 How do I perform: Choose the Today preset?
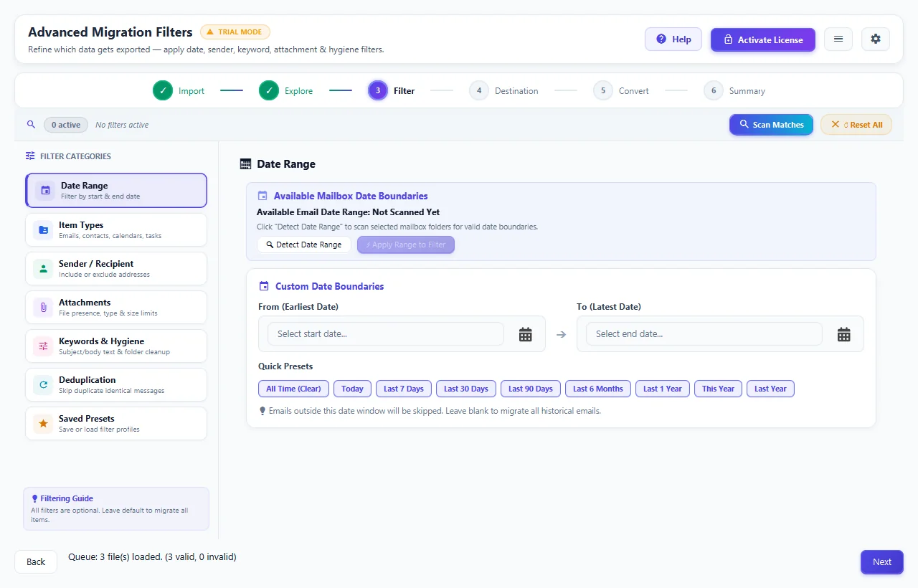pos(352,389)
